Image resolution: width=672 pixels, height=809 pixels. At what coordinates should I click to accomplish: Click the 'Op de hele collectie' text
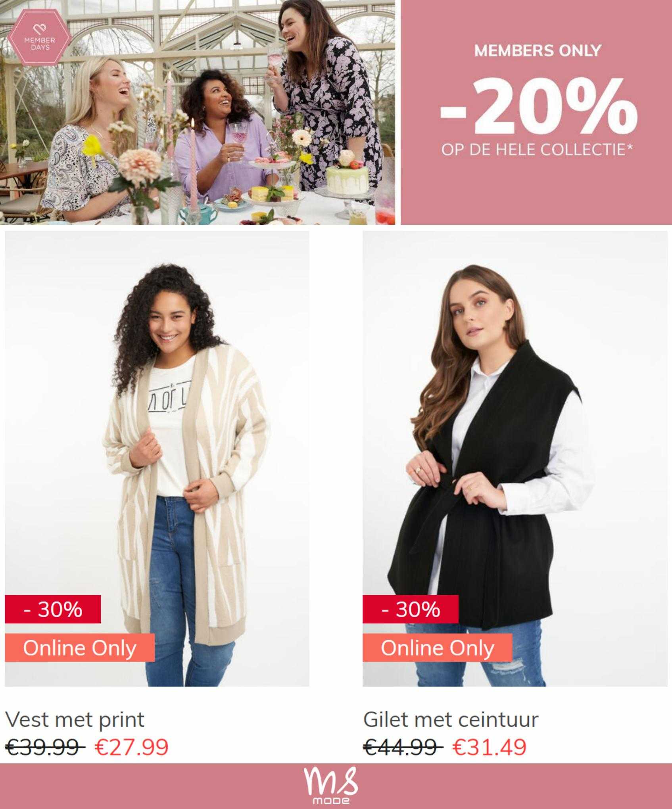(537, 150)
